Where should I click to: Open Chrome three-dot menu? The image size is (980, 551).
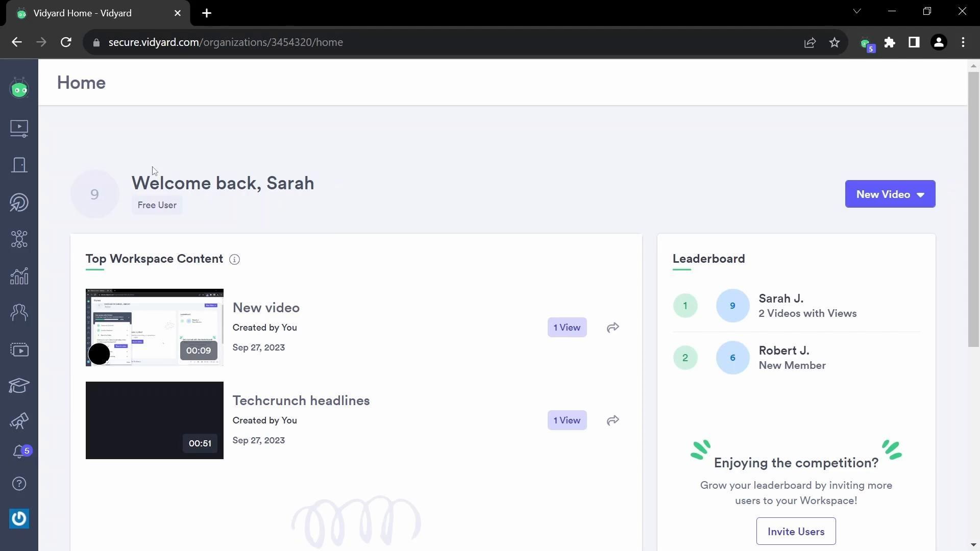[963, 42]
